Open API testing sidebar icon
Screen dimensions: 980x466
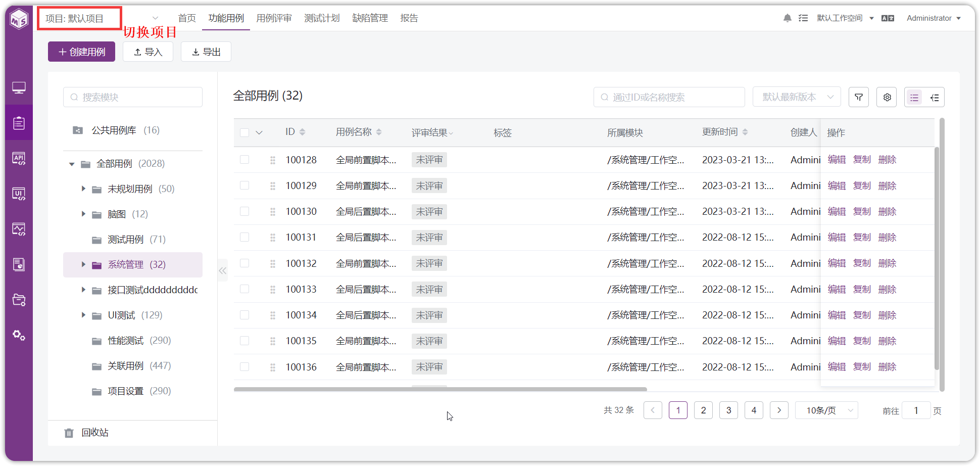[19, 158]
